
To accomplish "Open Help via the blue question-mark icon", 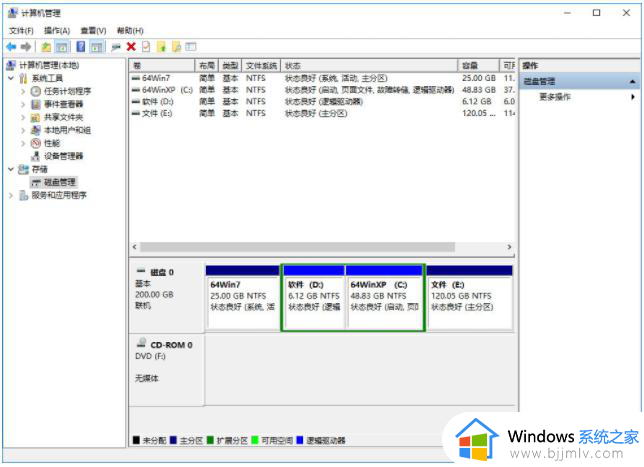I will tap(80, 47).
